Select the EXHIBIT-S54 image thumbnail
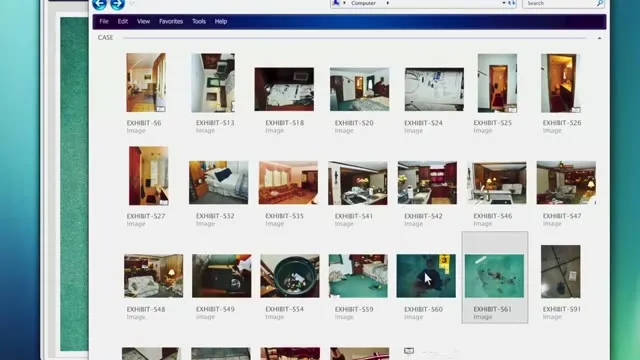The width and height of the screenshot is (640, 360). [290, 276]
